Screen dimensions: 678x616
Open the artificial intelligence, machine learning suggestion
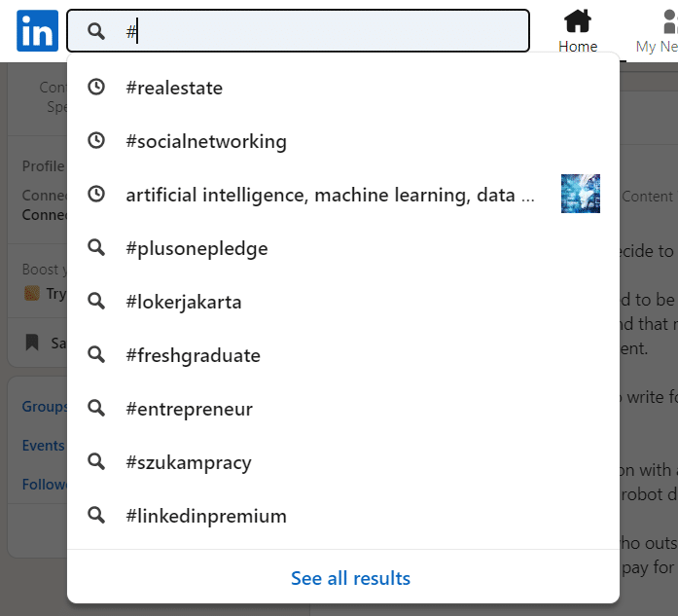click(x=330, y=195)
